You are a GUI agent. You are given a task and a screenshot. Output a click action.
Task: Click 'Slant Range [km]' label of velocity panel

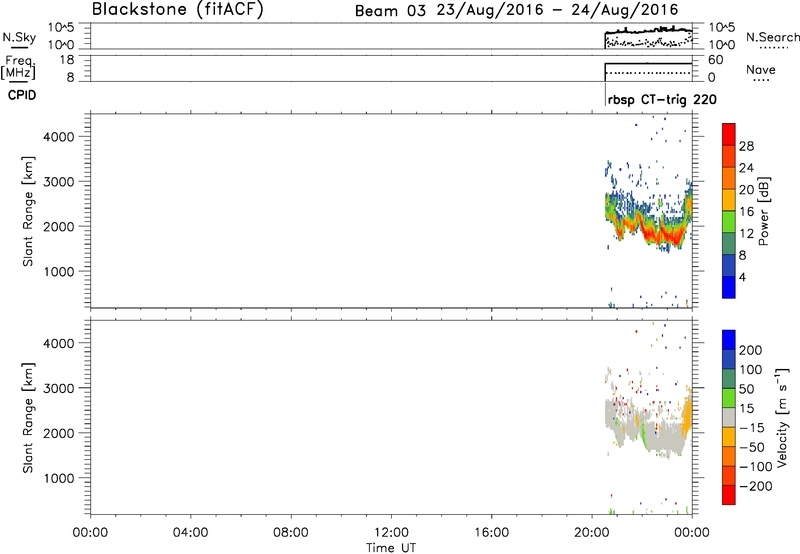tap(28, 417)
